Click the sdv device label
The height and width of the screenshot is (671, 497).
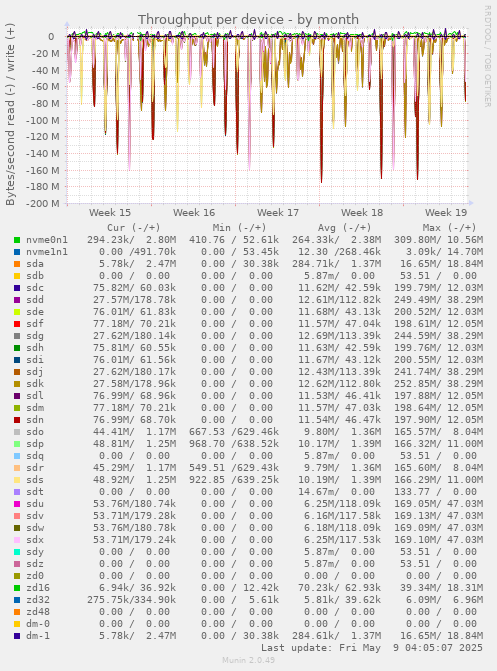click(x=35, y=516)
